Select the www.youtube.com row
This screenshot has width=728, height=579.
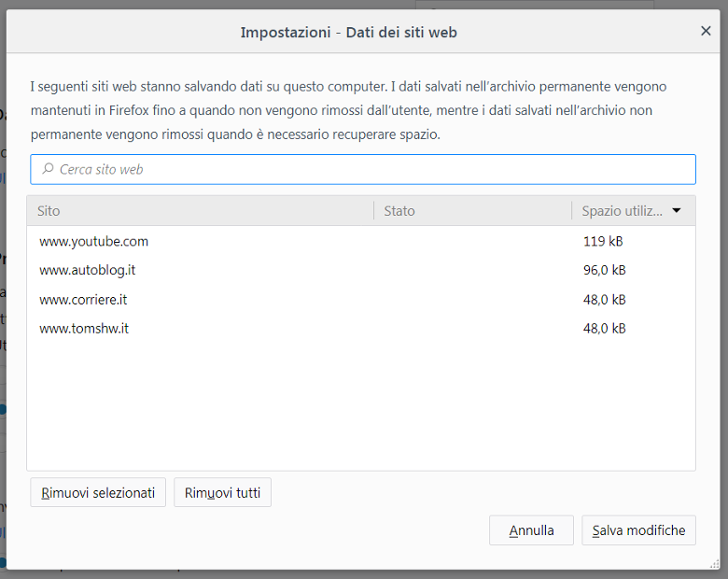93,241
